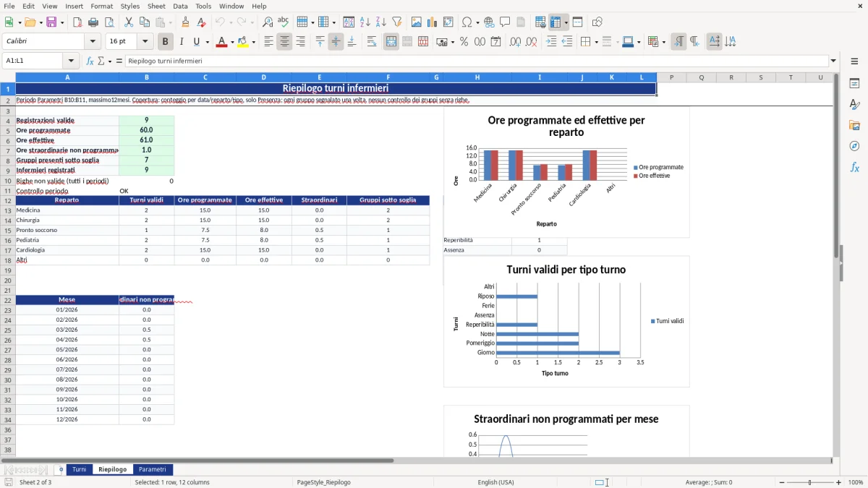Click the formula equals sign button
This screenshot has height=488, width=868.
pyautogui.click(x=119, y=61)
